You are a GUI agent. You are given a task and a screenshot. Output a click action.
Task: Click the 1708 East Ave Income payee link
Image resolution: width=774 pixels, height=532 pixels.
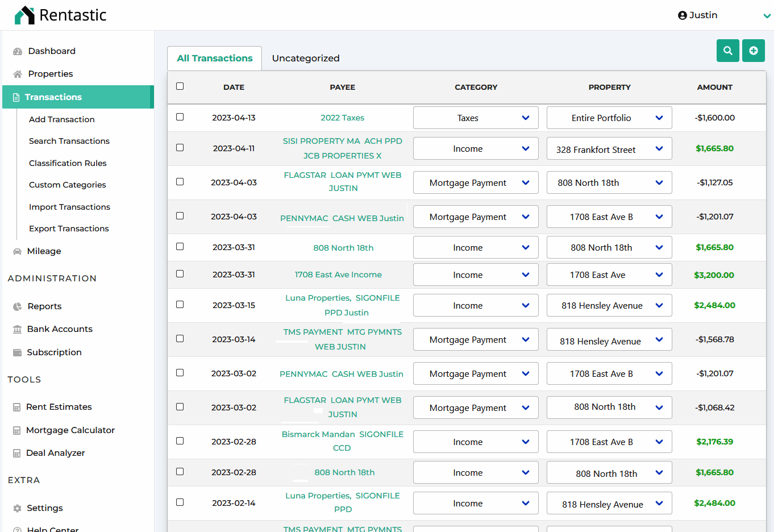(x=338, y=275)
